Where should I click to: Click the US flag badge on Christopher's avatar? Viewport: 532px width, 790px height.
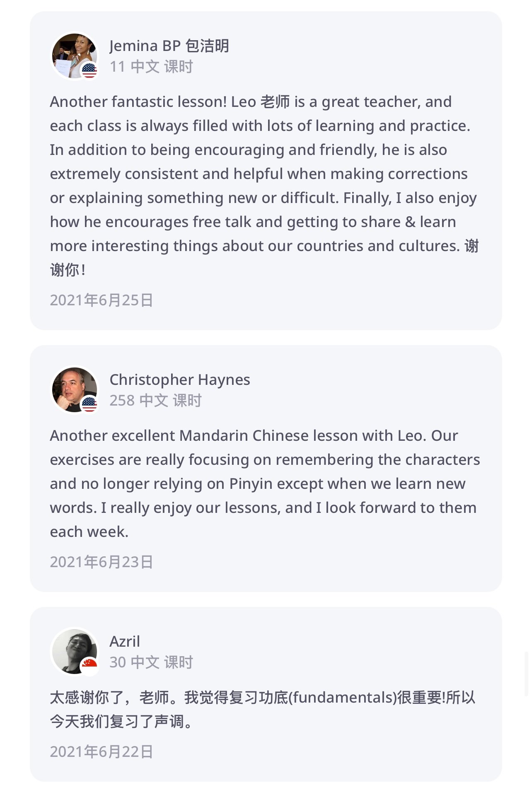click(89, 404)
